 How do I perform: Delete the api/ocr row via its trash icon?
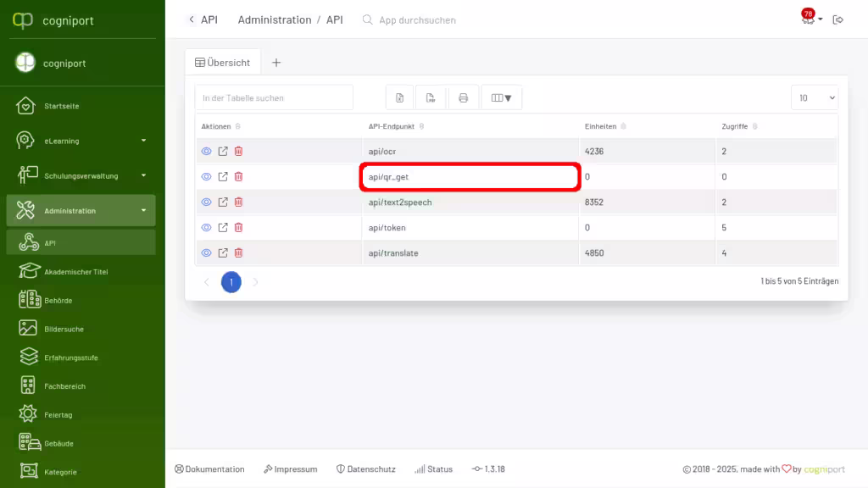click(x=238, y=152)
